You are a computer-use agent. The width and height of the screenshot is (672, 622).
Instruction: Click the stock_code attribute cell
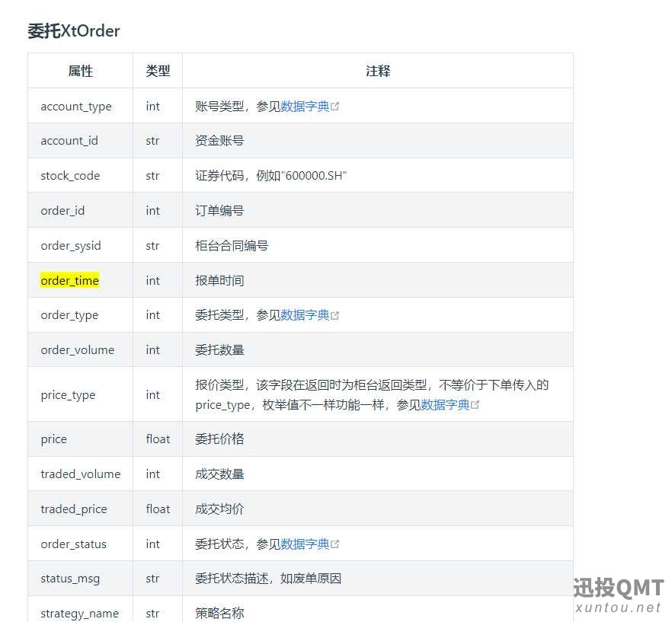[x=70, y=176]
